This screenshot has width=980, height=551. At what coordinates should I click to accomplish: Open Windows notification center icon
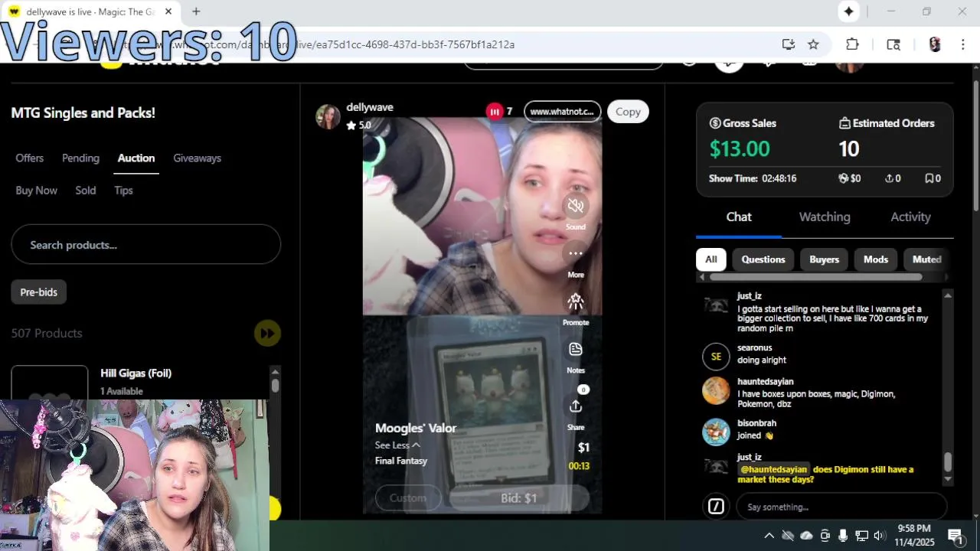click(955, 536)
